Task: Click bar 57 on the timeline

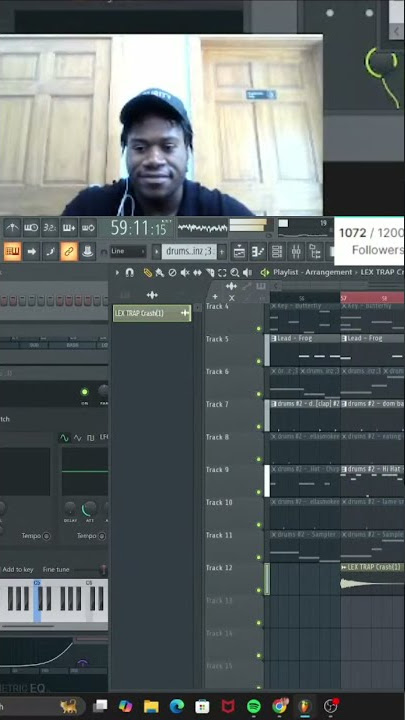Action: [x=343, y=298]
